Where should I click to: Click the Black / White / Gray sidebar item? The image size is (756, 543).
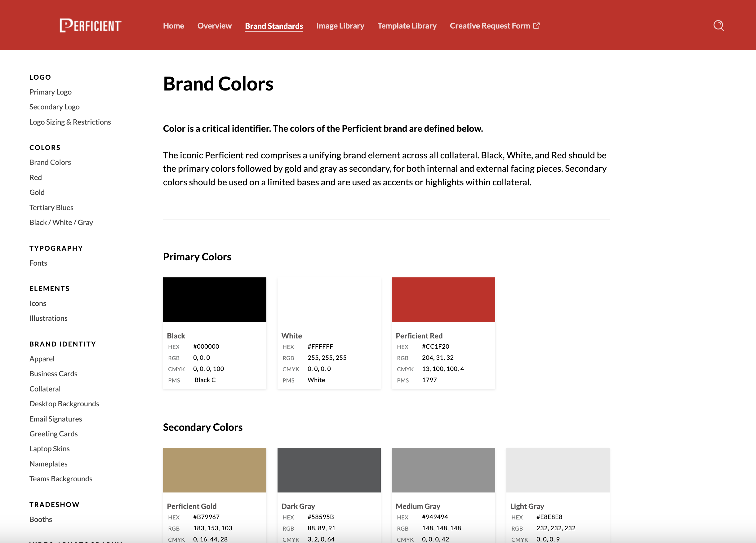60,222
